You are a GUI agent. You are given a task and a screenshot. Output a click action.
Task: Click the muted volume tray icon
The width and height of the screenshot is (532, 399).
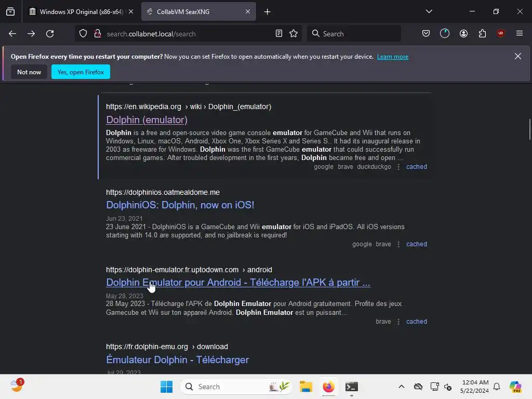(448, 387)
